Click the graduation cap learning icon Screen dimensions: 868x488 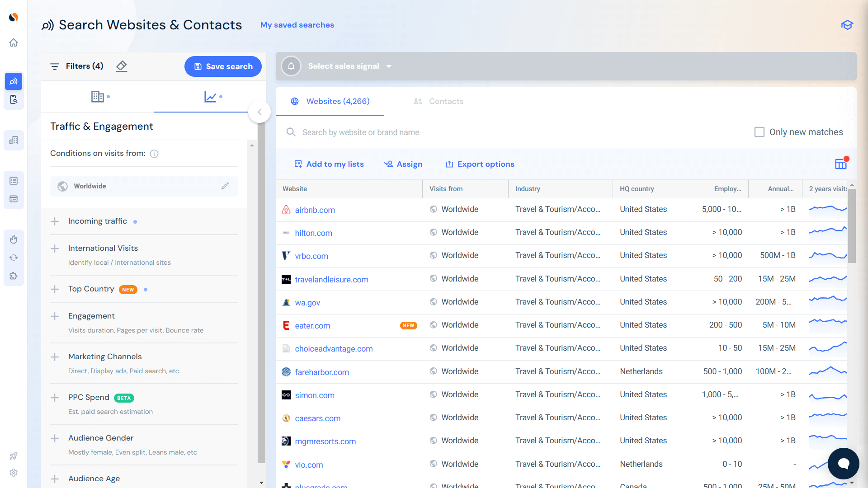pyautogui.click(x=847, y=25)
